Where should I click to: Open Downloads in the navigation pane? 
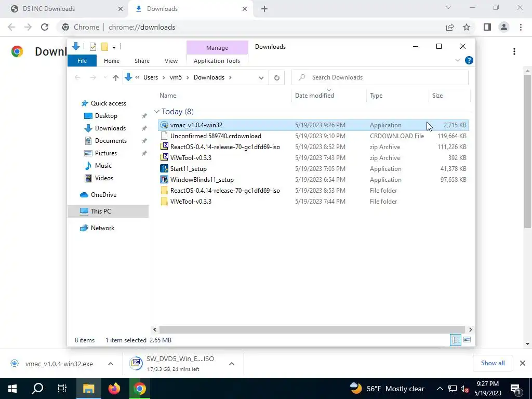tap(110, 128)
